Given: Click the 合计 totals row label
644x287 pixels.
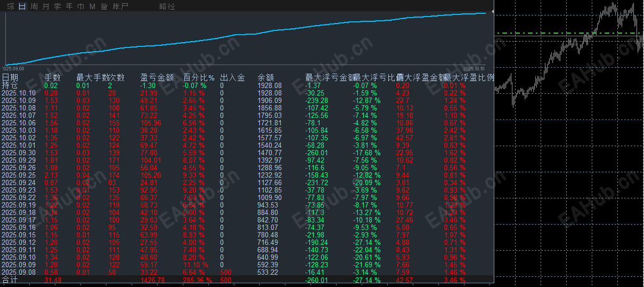Looking at the screenshot, I should [10, 280].
